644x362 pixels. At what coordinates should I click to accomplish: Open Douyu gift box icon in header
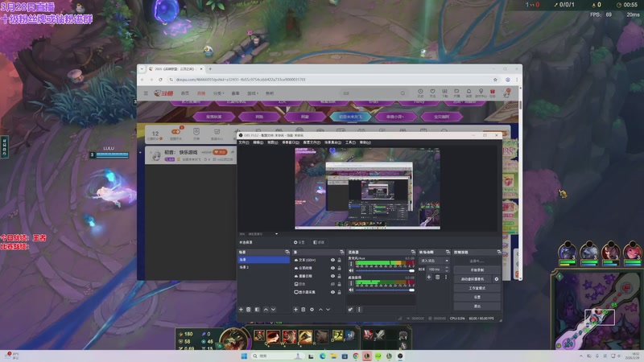pyautogui.click(x=493, y=92)
